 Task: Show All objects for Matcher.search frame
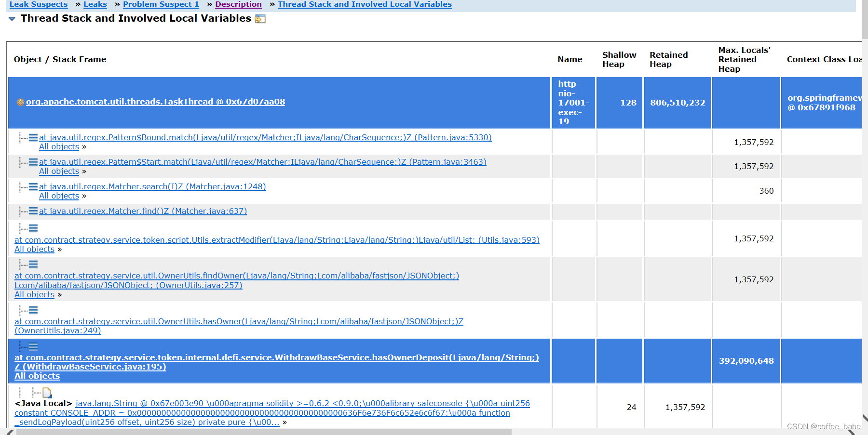coord(59,196)
